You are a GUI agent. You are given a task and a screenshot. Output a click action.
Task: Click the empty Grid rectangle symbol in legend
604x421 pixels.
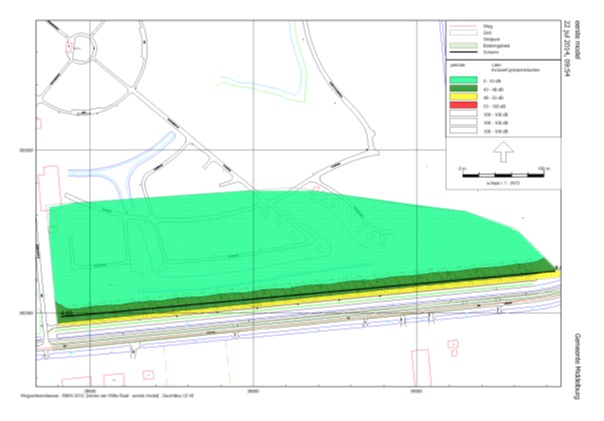coord(463,33)
